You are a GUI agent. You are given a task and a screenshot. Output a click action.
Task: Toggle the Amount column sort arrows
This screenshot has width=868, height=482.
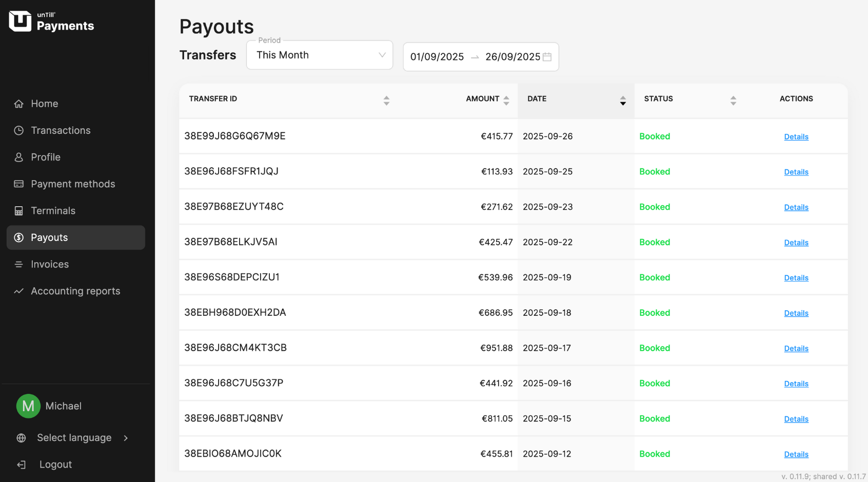pyautogui.click(x=506, y=101)
